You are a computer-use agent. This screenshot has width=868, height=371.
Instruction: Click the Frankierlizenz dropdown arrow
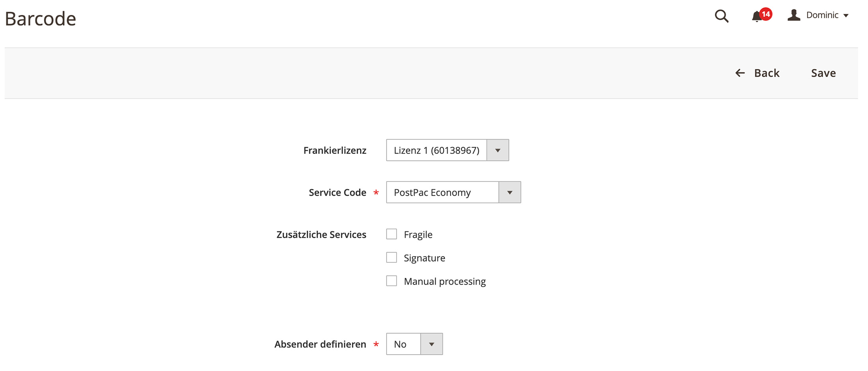pyautogui.click(x=498, y=150)
